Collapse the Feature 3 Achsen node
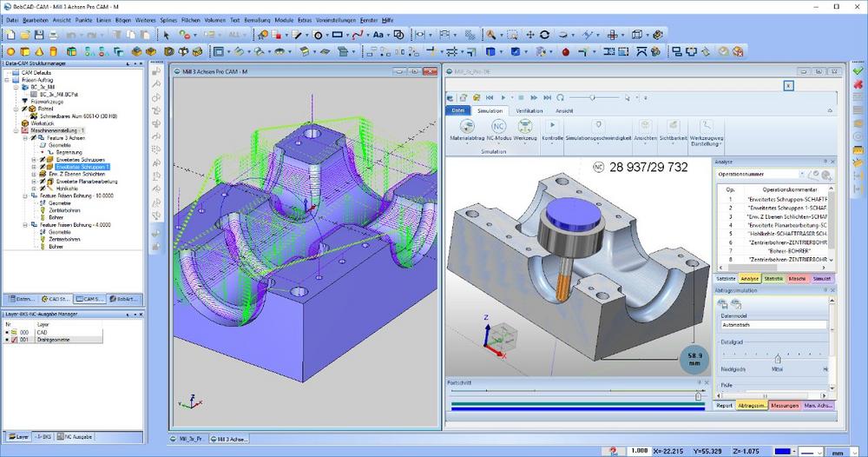 pos(25,138)
